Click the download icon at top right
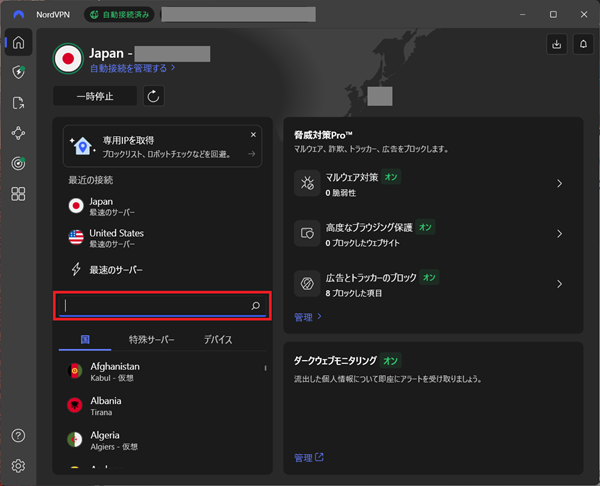Image resolution: width=600 pixels, height=486 pixels. click(x=556, y=43)
